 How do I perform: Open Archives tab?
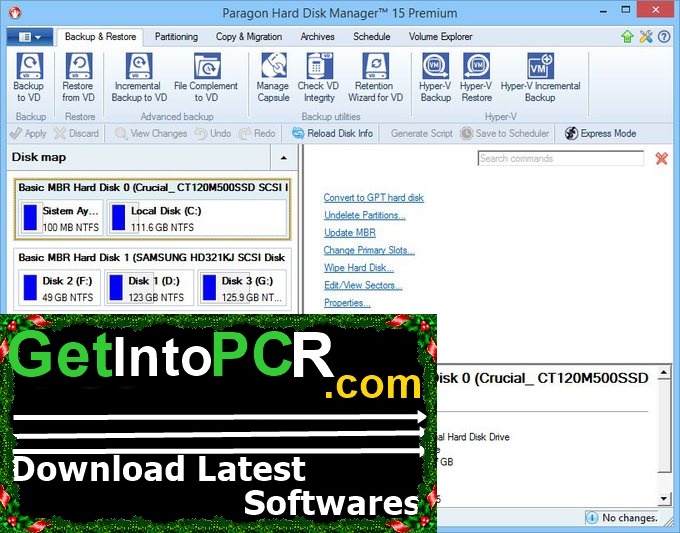317,37
